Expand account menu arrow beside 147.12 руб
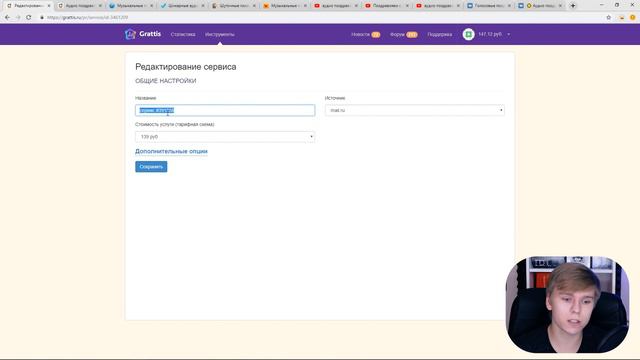 [509, 34]
